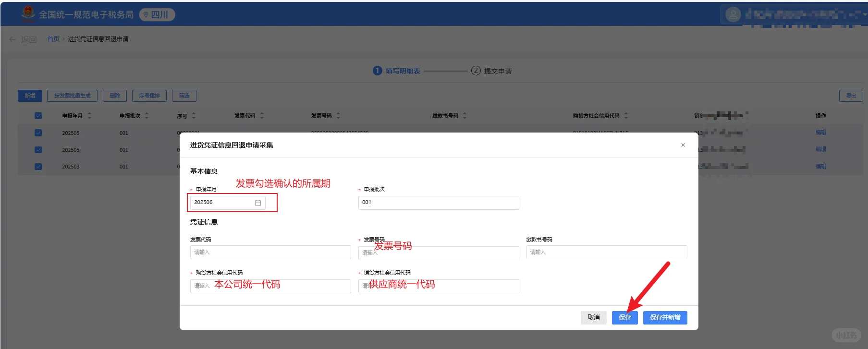Click breadcrumb text 进货凭证信息回退申请
The image size is (868, 349).
(98, 39)
